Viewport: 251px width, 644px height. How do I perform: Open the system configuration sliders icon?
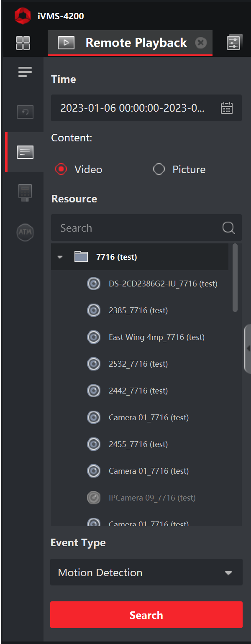[x=234, y=42]
